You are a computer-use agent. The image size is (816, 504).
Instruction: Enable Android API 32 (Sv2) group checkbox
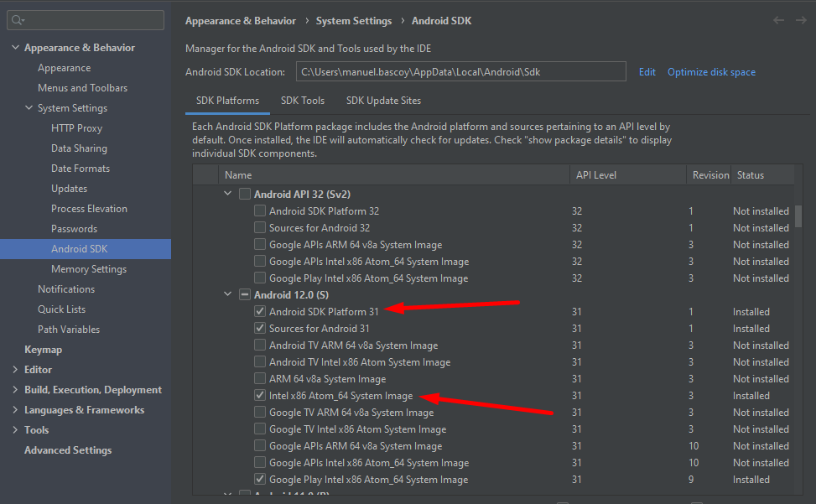(245, 195)
